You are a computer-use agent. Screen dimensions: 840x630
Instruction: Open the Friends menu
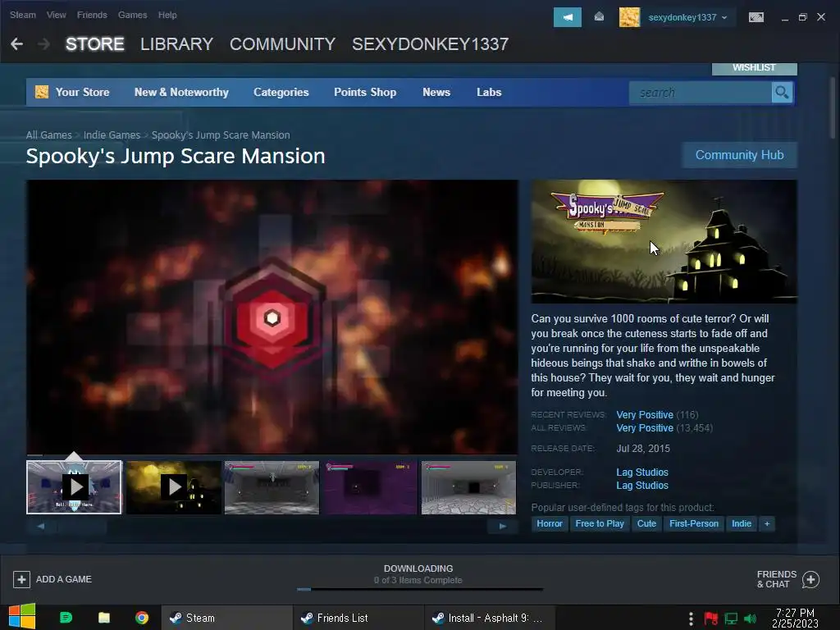click(92, 15)
